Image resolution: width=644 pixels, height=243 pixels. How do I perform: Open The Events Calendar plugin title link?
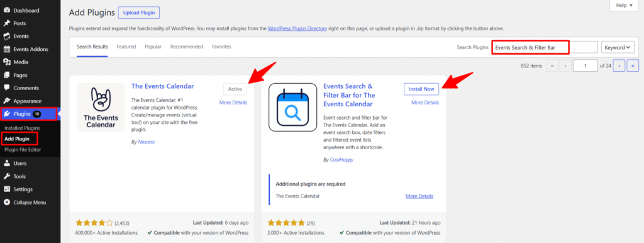click(162, 86)
